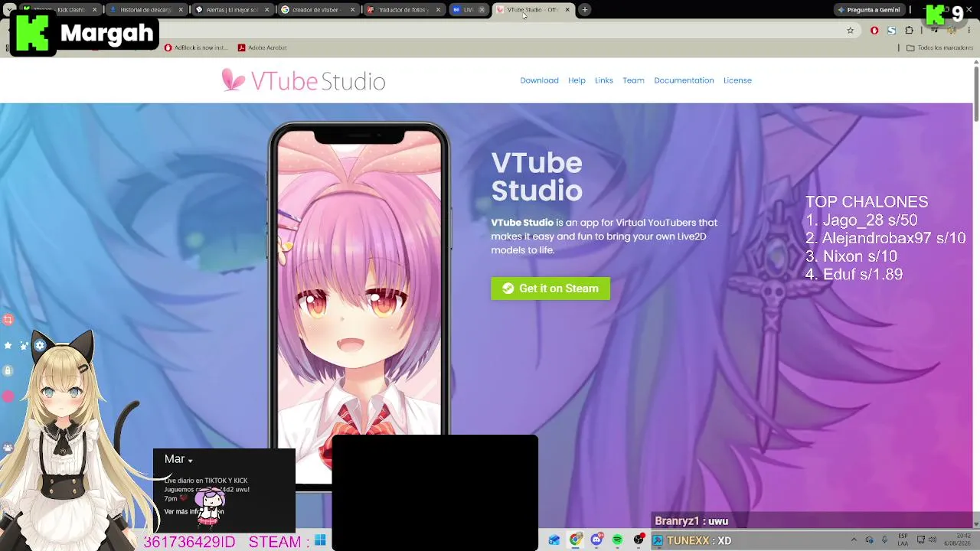Click the Jago_28 s/50 list entry
The height and width of the screenshot is (551, 980).
(x=861, y=220)
